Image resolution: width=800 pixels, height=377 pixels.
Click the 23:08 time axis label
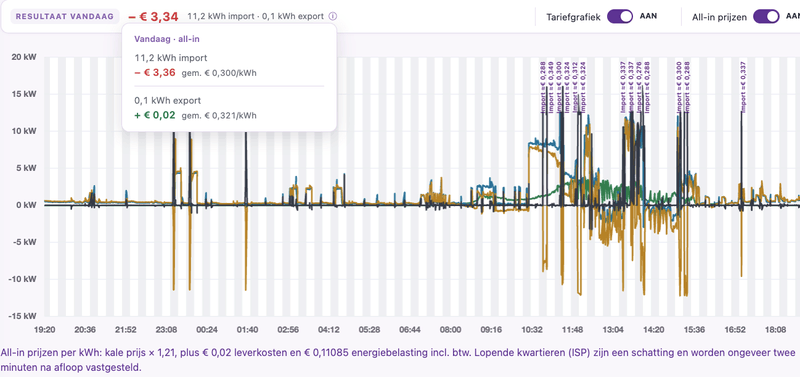point(166,330)
